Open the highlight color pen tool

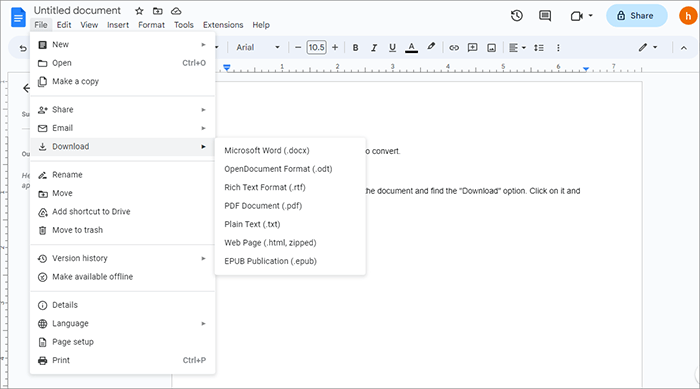[431, 47]
